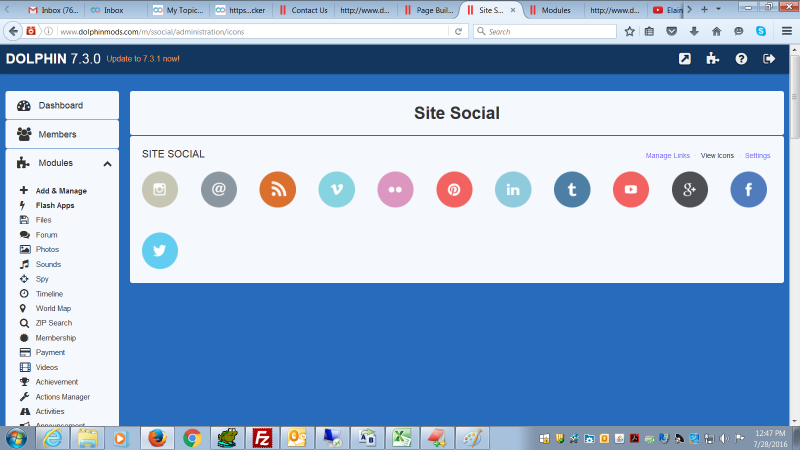
Task: Open Firefox hamburger menu
Action: (787, 32)
